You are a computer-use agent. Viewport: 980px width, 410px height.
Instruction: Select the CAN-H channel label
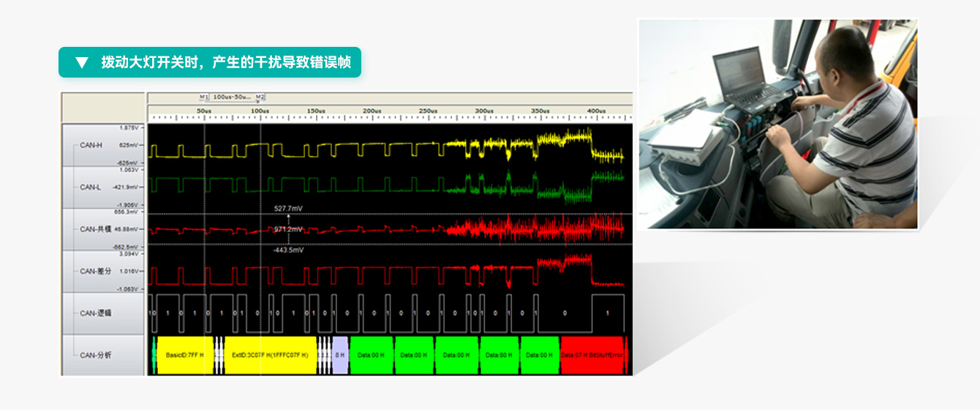(x=91, y=145)
